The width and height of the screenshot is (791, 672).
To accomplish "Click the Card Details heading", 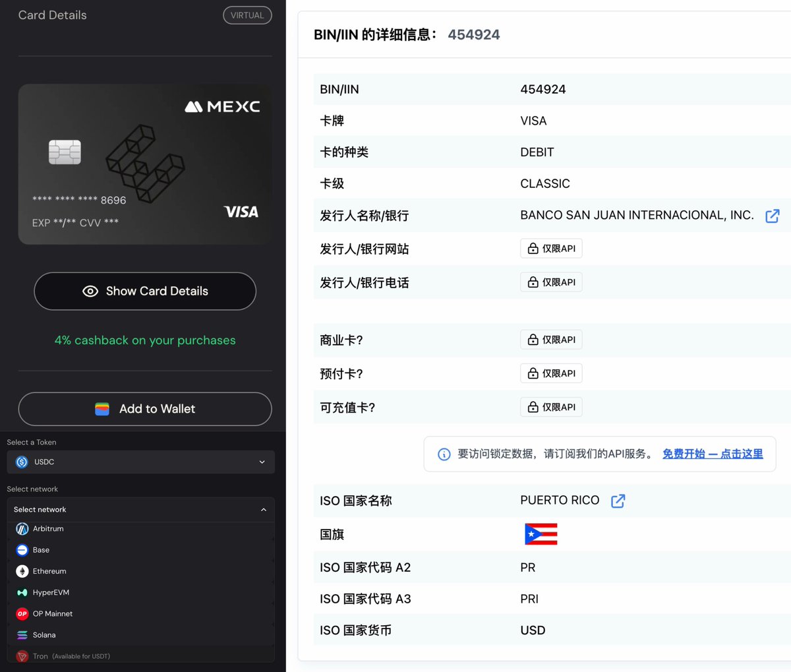I will tap(53, 15).
